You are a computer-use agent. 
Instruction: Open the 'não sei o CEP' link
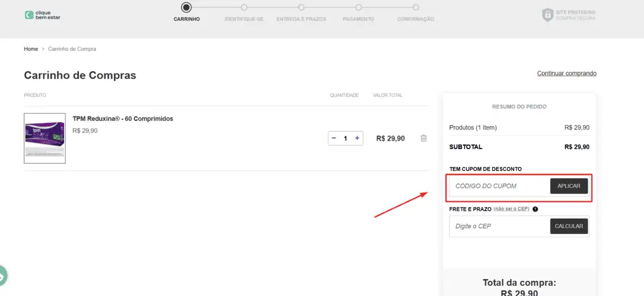[511, 209]
